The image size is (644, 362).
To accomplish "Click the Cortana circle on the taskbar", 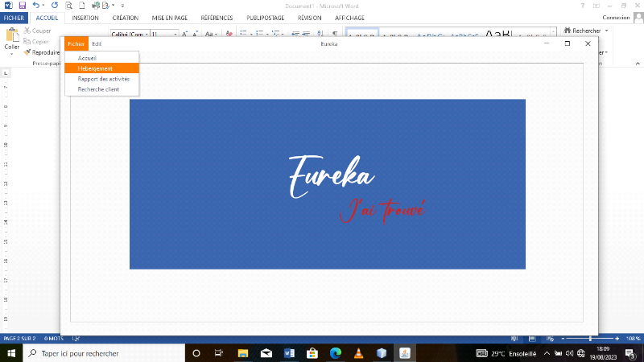I will pyautogui.click(x=196, y=353).
